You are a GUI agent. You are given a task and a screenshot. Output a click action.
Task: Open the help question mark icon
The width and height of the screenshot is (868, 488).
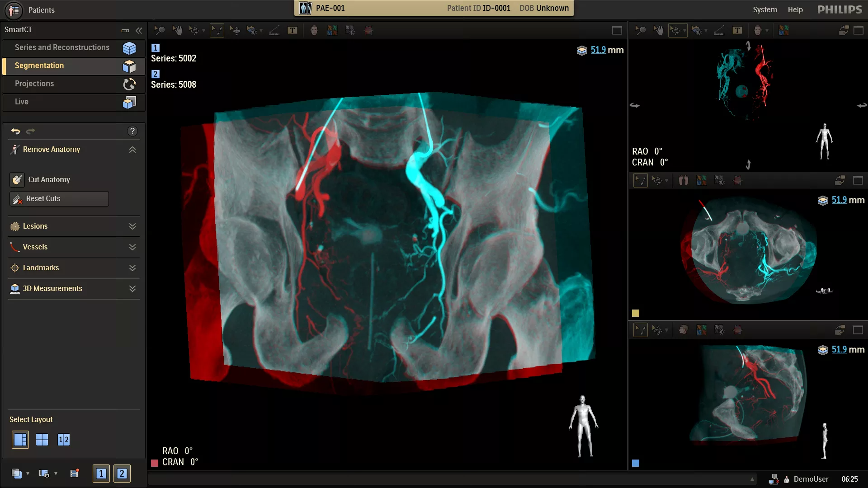132,131
